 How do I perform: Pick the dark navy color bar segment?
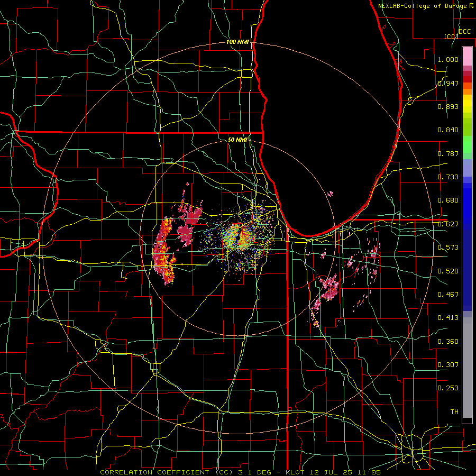(467, 270)
